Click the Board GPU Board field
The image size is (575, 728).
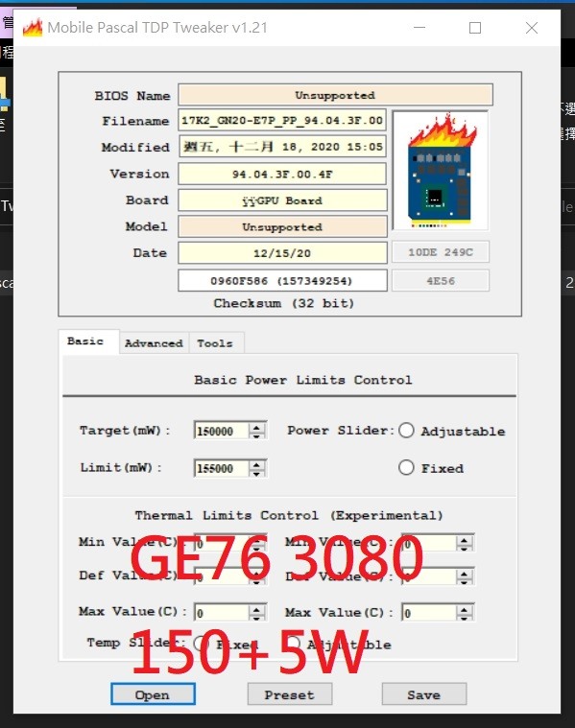(282, 200)
